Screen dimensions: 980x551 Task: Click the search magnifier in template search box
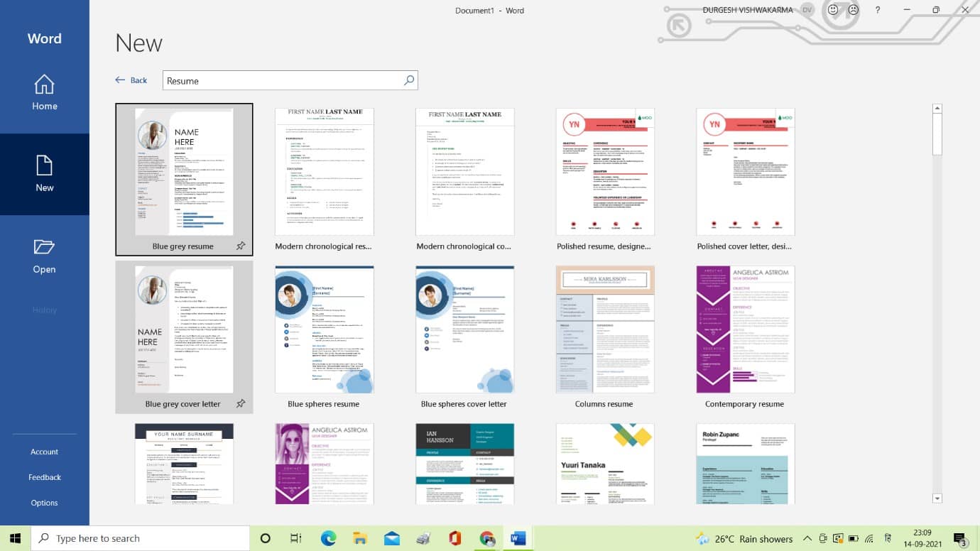pyautogui.click(x=409, y=80)
